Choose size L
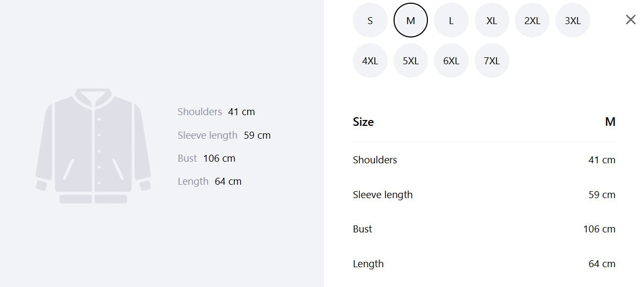The image size is (644, 287). pos(451,20)
